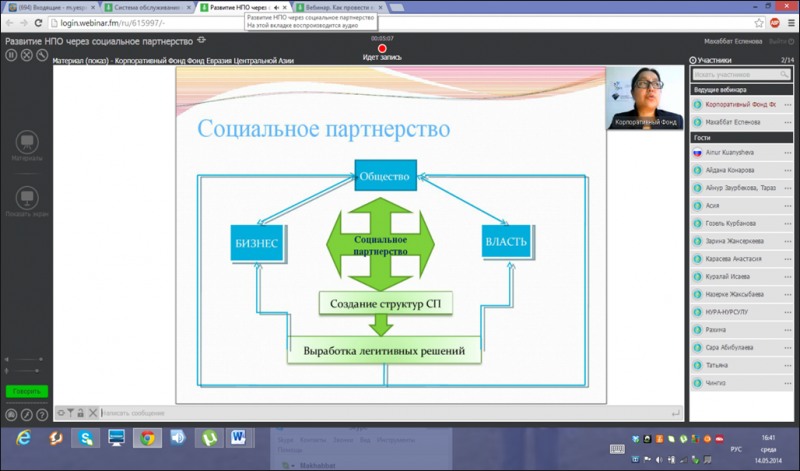The height and width of the screenshot is (471, 800).
Task: Collapse the Участники panel header arrow
Action: tap(692, 60)
